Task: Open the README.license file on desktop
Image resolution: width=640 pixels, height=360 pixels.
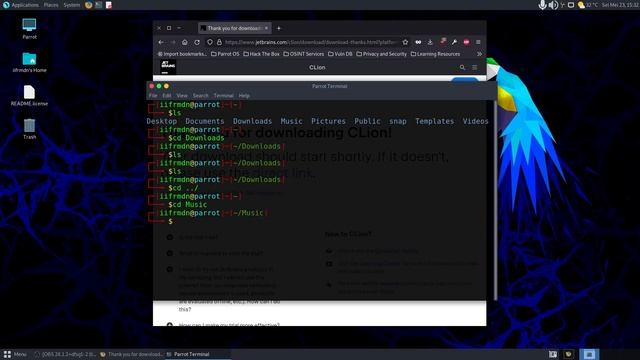Action: point(29,96)
